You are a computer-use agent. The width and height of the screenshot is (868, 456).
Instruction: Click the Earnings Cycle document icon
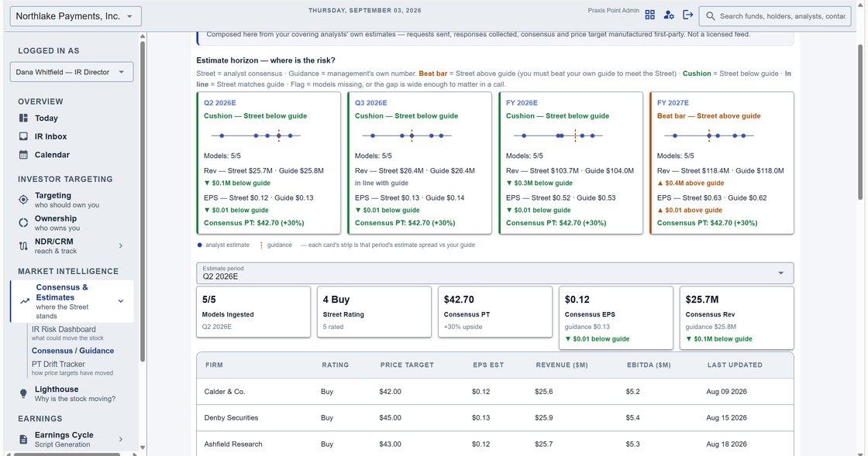point(23,440)
